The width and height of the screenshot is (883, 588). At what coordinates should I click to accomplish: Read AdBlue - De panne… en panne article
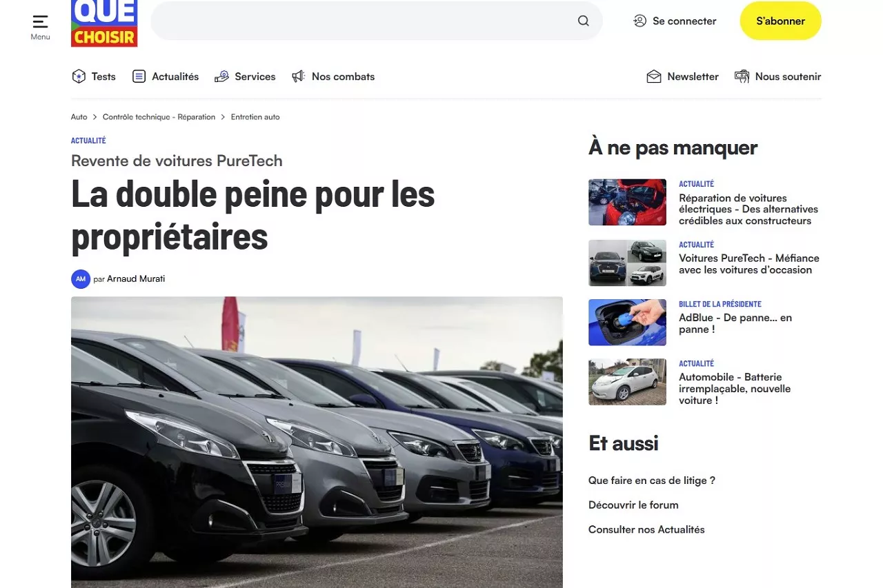coord(735,323)
